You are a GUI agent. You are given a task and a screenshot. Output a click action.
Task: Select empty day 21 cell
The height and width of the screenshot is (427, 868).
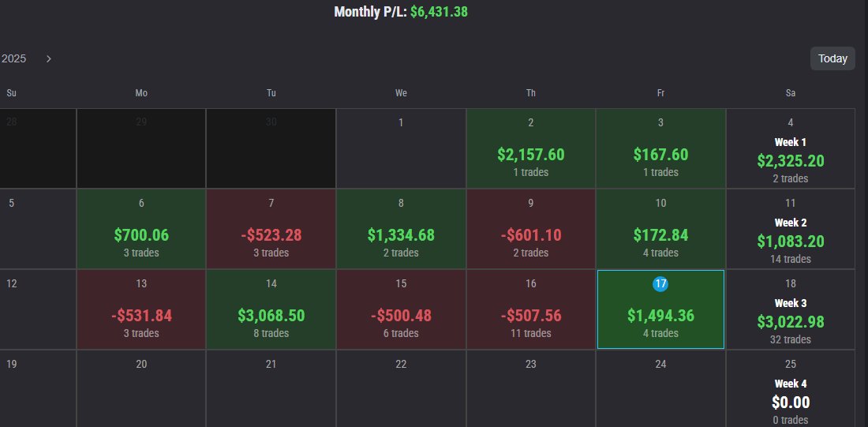pyautogui.click(x=271, y=389)
